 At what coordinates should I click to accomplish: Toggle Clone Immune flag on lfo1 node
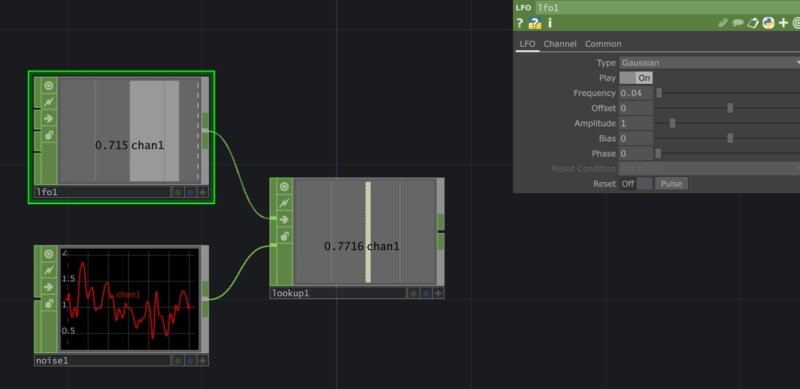click(49, 102)
